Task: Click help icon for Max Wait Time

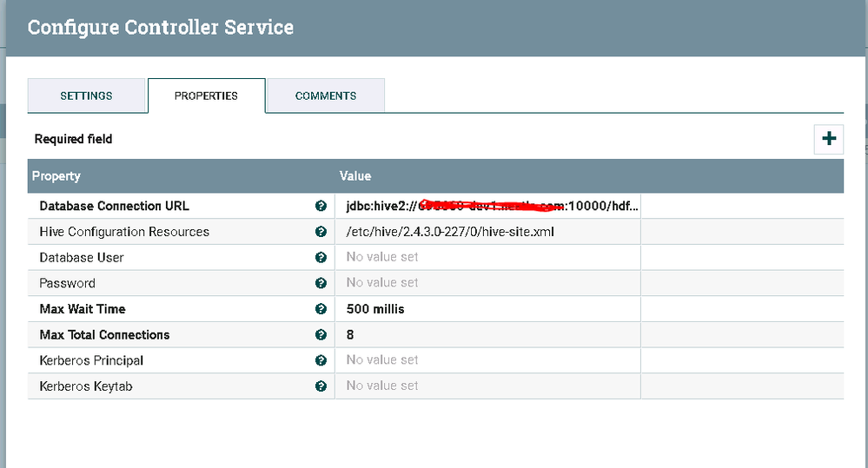Action: tap(321, 309)
